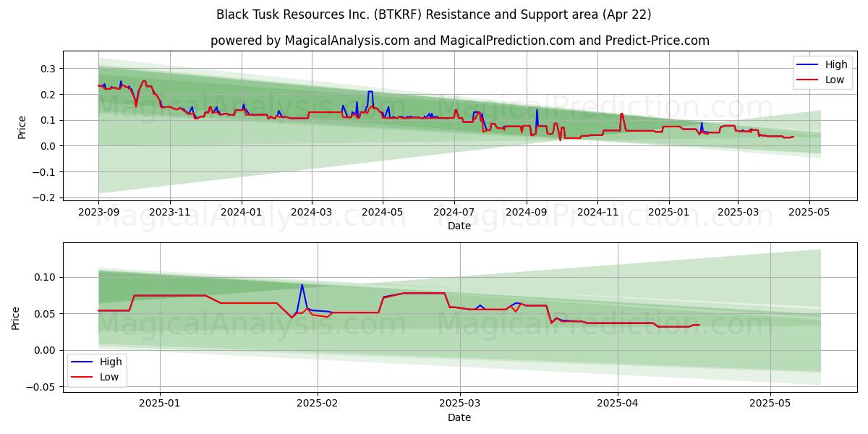Screen dimensions: 868x434
Task: Click the 2024-09 tick label on top chart
Action: tap(527, 213)
